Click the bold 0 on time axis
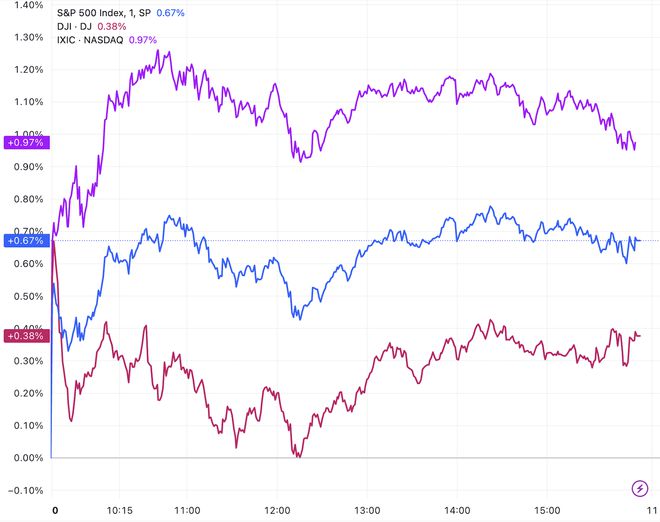The height and width of the screenshot is (522, 660). [x=55, y=511]
